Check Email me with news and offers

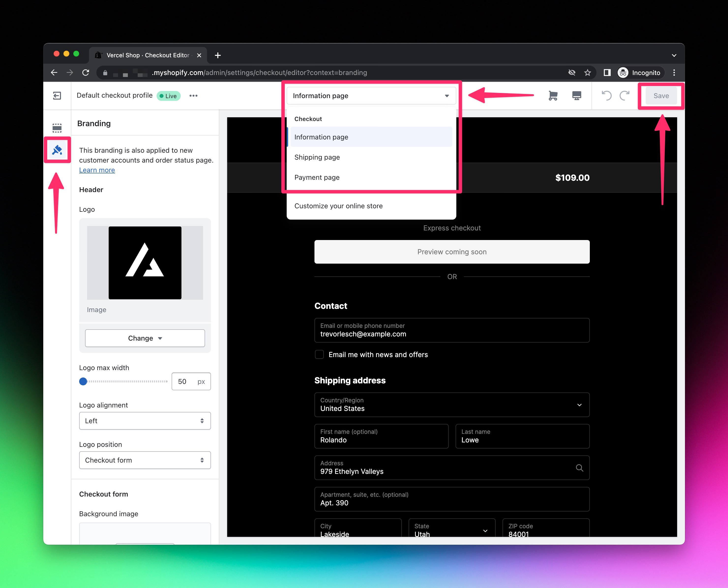(x=319, y=354)
